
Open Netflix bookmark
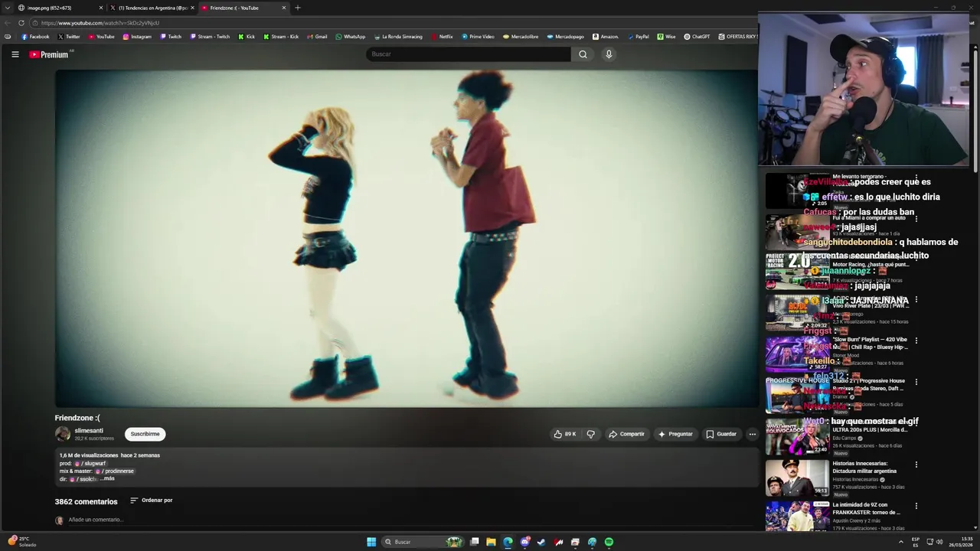(x=442, y=37)
